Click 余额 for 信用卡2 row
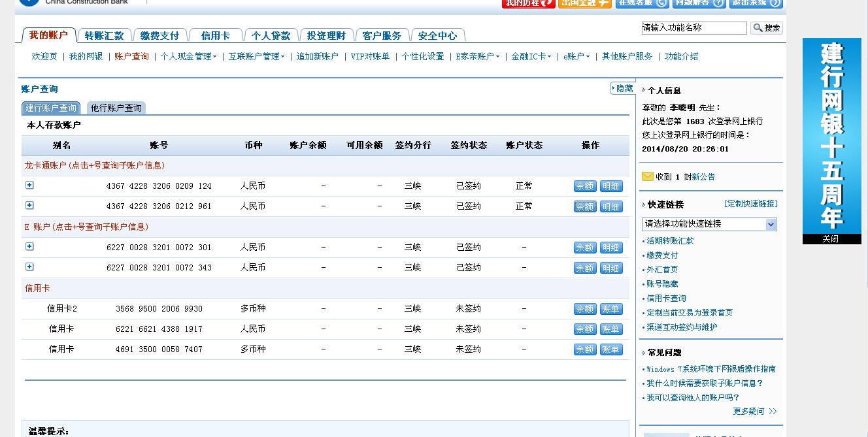 (x=584, y=309)
